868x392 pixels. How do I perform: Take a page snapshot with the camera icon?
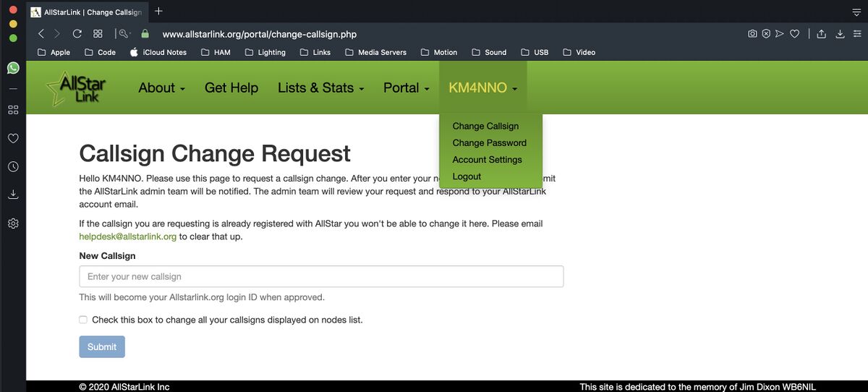click(x=752, y=34)
